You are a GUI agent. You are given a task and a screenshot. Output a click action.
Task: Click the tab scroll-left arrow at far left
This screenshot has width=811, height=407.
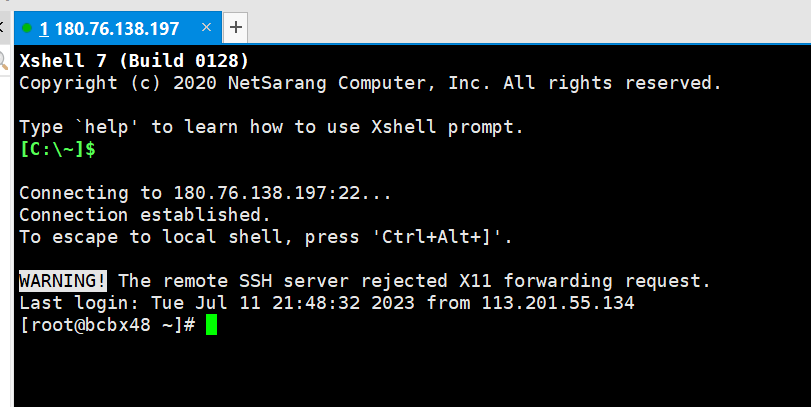tap(3, 26)
